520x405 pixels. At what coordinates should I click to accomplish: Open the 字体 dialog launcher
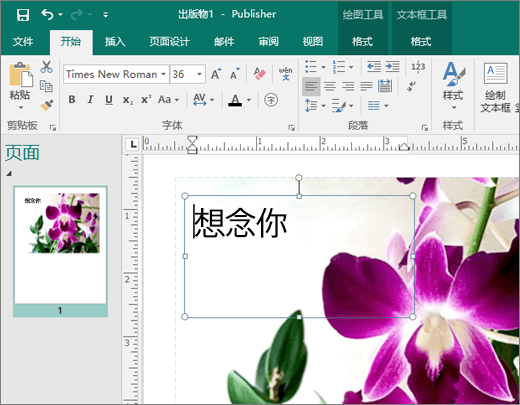pyautogui.click(x=291, y=127)
